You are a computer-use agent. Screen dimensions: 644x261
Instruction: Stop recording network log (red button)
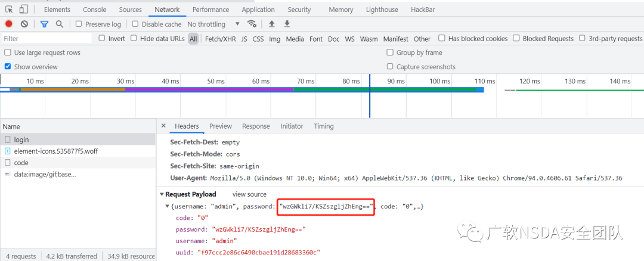pos(8,24)
